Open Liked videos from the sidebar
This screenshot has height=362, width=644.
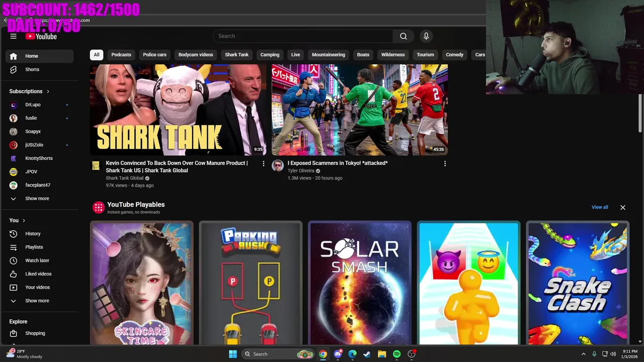pos(40,274)
